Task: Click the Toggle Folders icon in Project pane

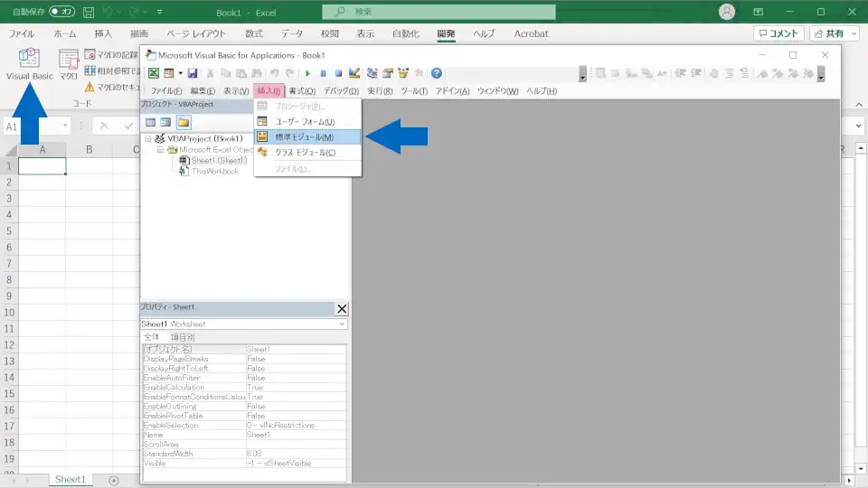Action: point(184,122)
